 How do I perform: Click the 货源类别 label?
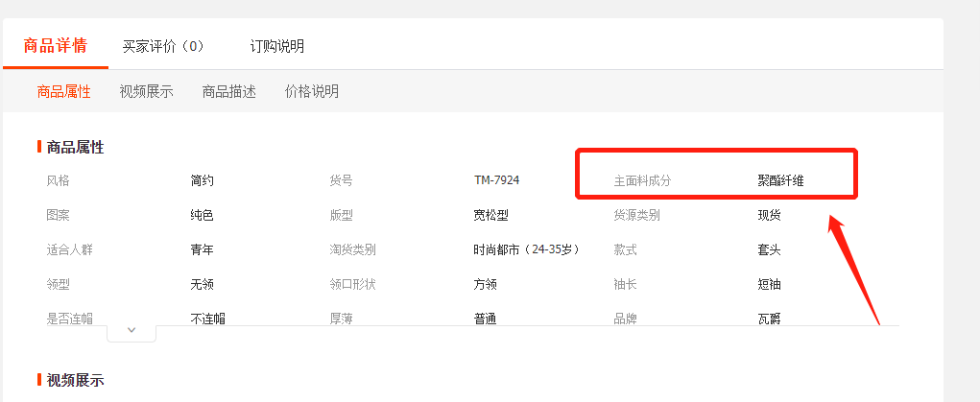[637, 216]
